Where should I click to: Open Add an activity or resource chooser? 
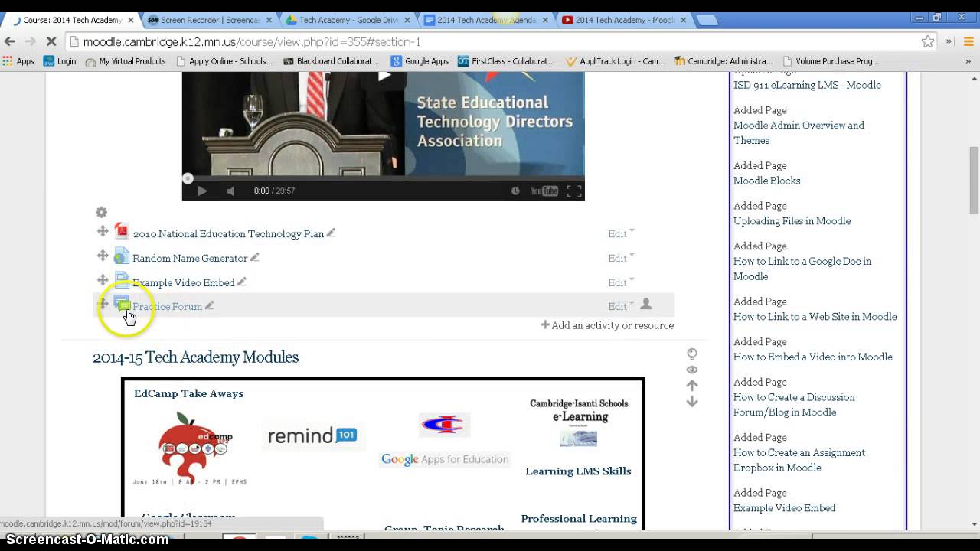click(x=607, y=325)
